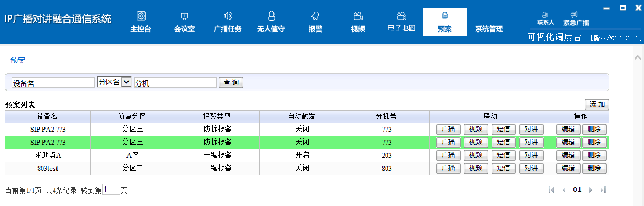
Task: Click 广播 in the highlighted green row
Action: pyautogui.click(x=448, y=142)
